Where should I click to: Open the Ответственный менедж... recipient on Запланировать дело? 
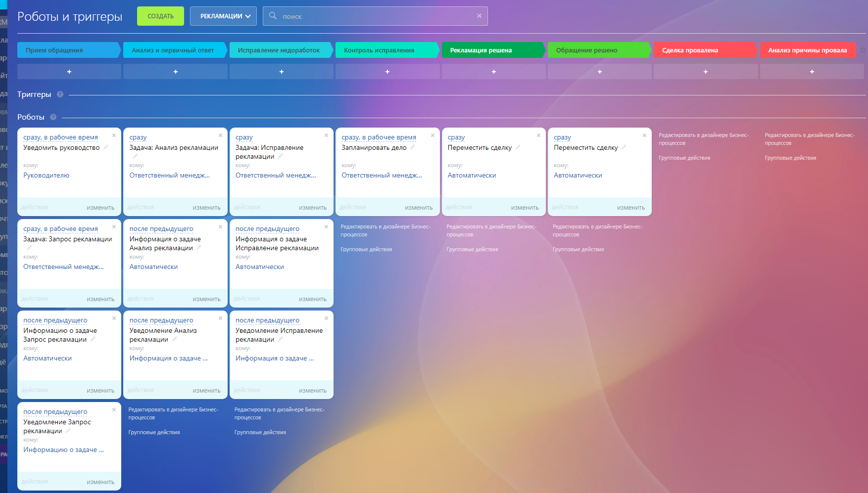click(382, 176)
